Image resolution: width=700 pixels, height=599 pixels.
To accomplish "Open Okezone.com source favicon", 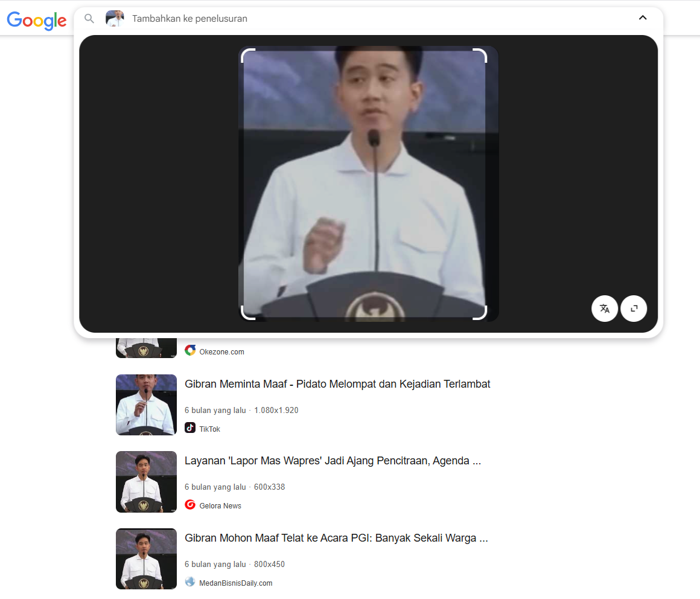I will 190,351.
